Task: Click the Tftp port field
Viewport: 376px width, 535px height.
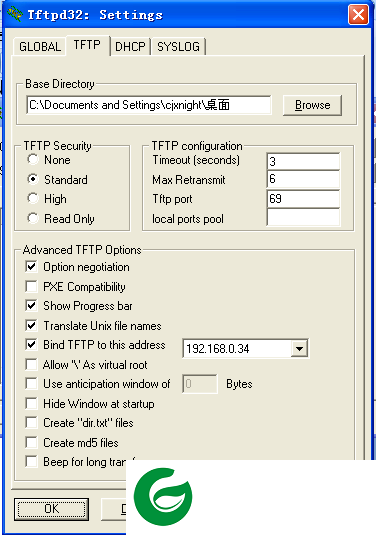Action: tap(303, 199)
